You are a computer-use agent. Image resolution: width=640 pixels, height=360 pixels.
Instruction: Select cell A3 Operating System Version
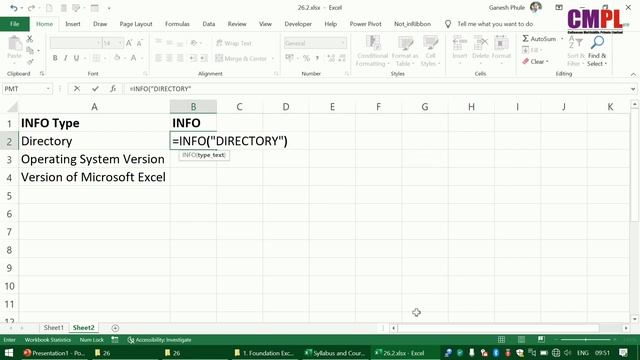pyautogui.click(x=94, y=159)
